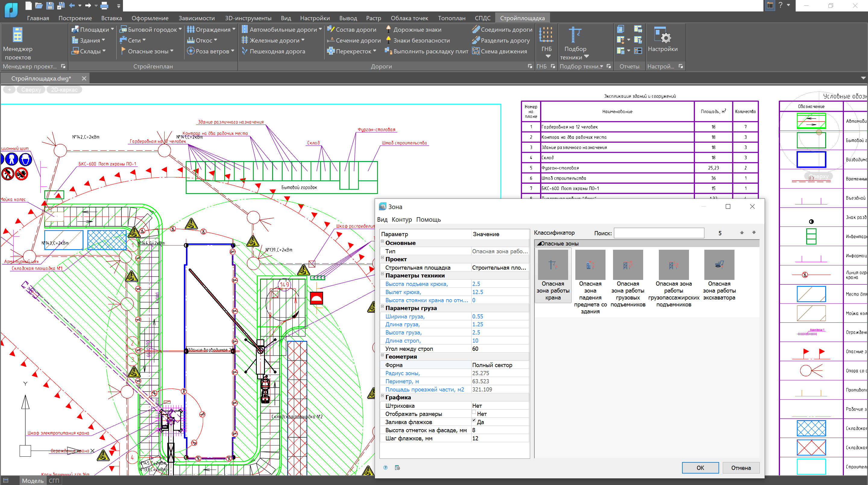Toggle the Отображать размеры checkbox
This screenshot has width=868, height=485.
(474, 412)
